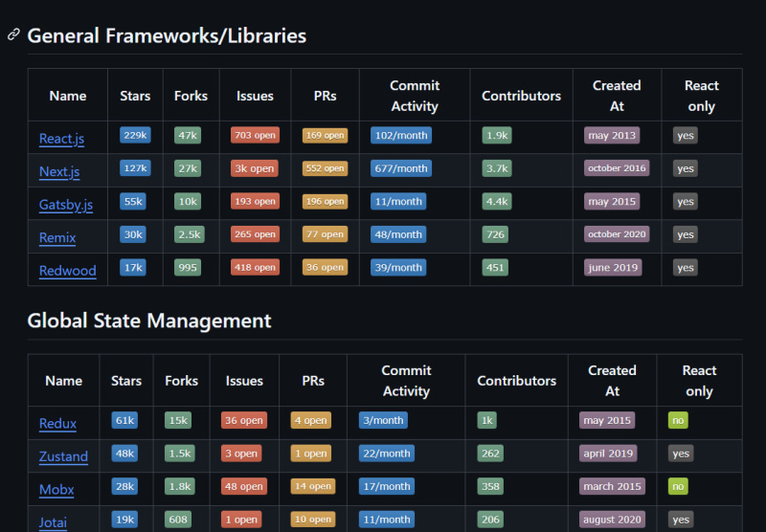Select the 4.4k contributors badge

[x=497, y=202]
